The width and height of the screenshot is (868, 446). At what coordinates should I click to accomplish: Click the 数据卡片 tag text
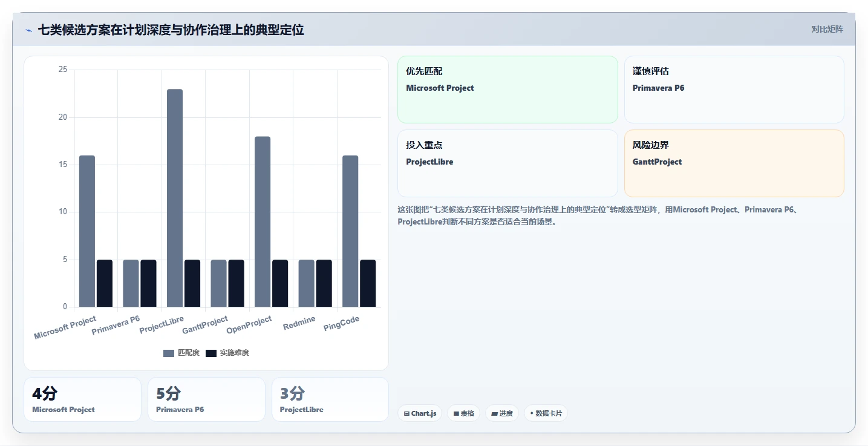point(549,413)
